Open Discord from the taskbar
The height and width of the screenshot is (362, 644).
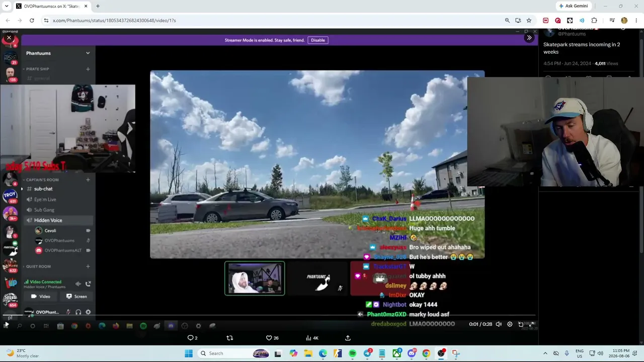(x=412, y=353)
